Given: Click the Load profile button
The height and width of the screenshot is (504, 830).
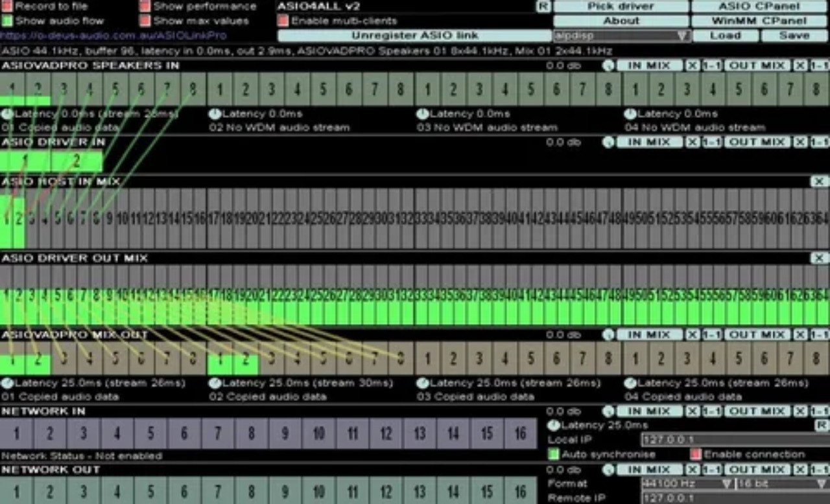Looking at the screenshot, I should point(725,36).
